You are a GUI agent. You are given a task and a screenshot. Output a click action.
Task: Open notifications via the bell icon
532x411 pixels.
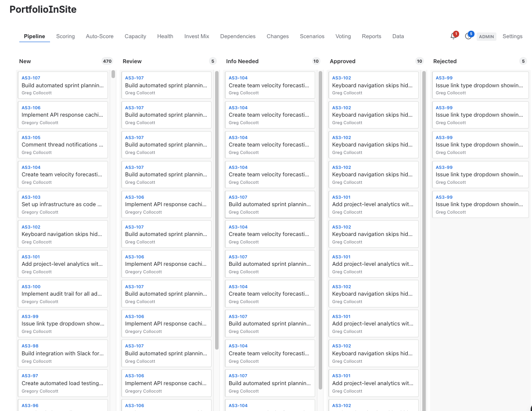(453, 36)
